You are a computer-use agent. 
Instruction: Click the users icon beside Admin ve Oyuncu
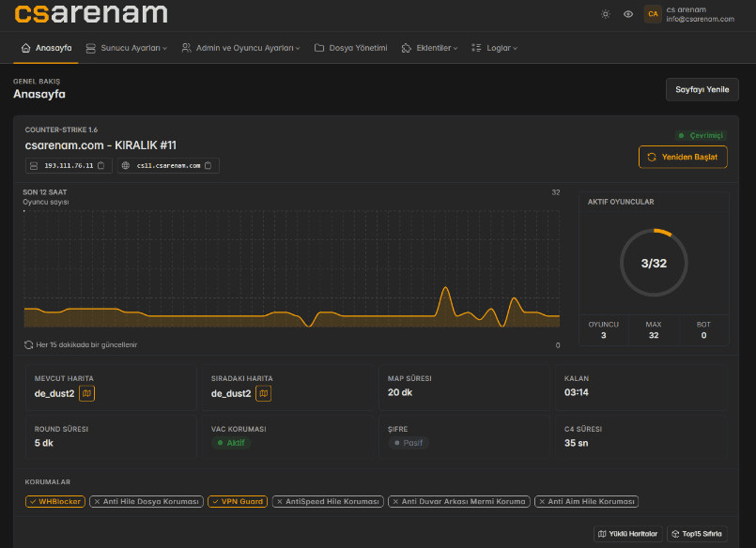(186, 48)
